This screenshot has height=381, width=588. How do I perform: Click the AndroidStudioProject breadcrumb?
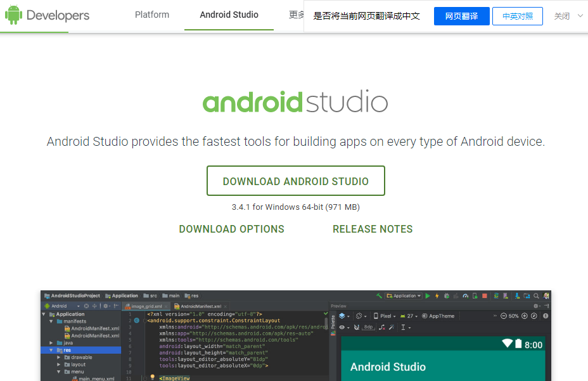click(72, 296)
